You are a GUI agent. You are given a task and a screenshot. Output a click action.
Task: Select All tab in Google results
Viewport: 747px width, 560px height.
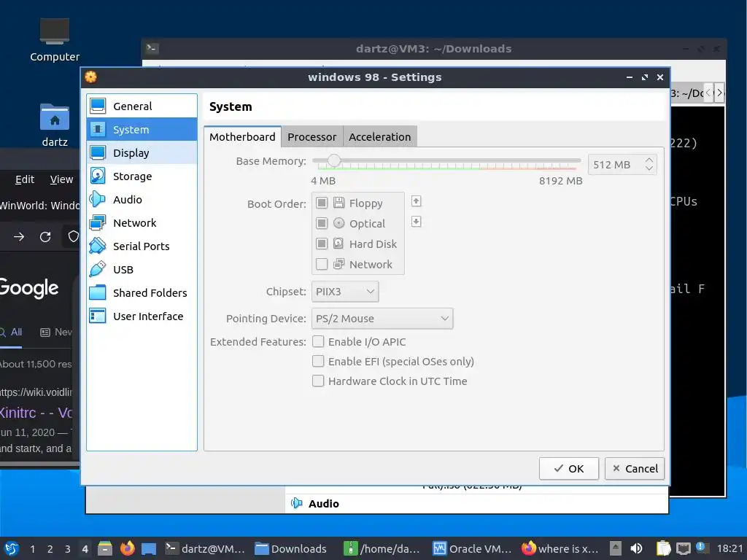pos(11,332)
